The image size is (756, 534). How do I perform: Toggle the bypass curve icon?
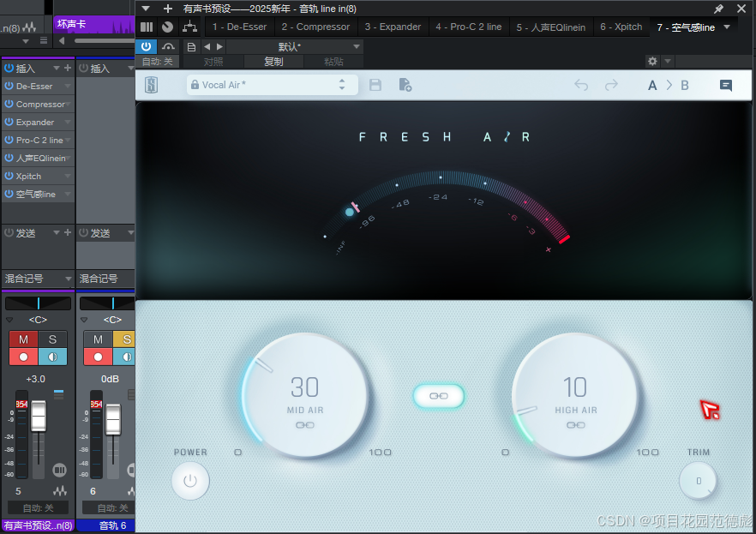coord(168,47)
